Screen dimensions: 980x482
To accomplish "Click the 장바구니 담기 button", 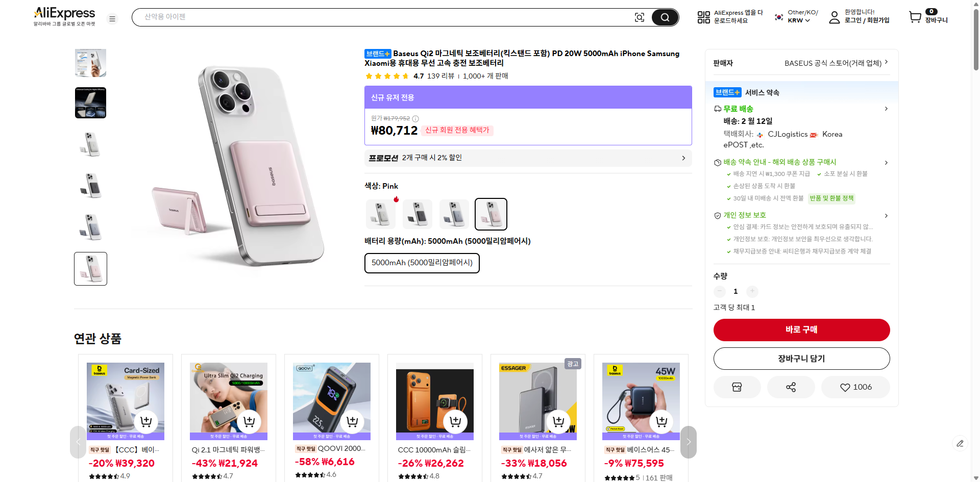I will point(801,359).
